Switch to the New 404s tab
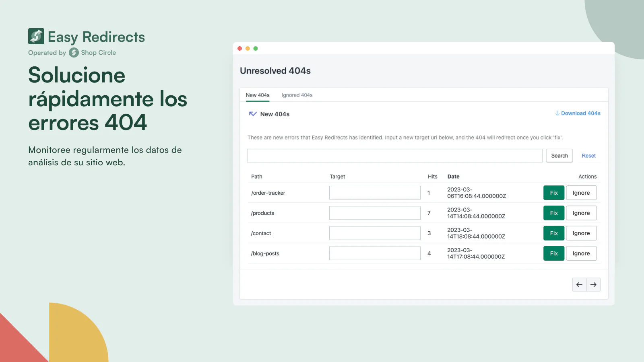 click(x=258, y=95)
